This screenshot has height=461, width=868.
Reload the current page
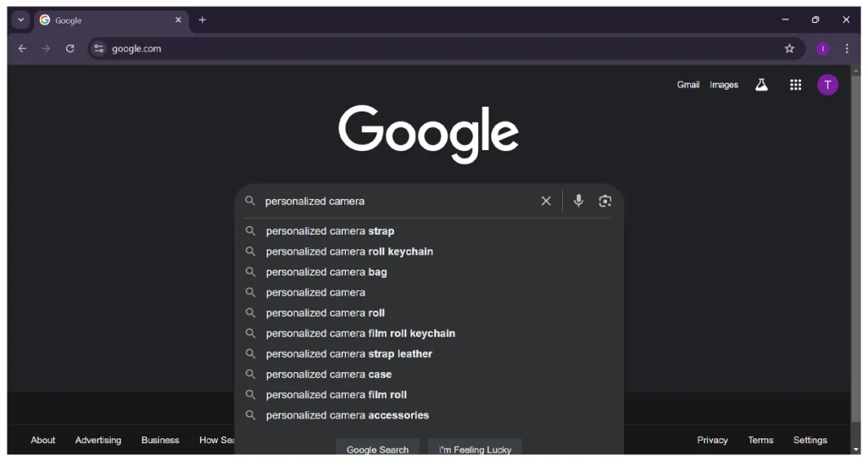pyautogui.click(x=70, y=48)
